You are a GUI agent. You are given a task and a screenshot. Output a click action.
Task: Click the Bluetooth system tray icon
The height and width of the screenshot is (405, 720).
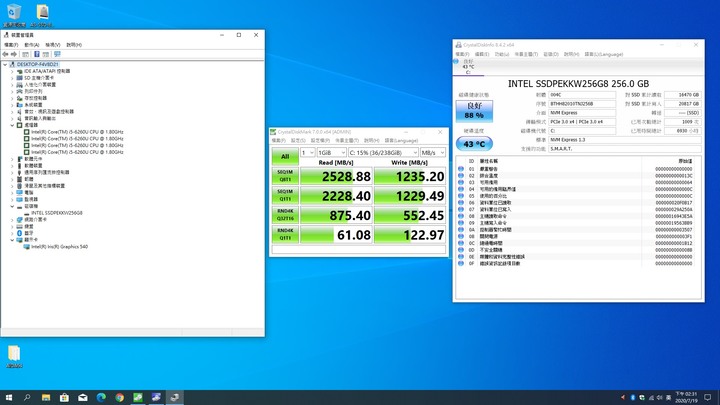click(632, 397)
